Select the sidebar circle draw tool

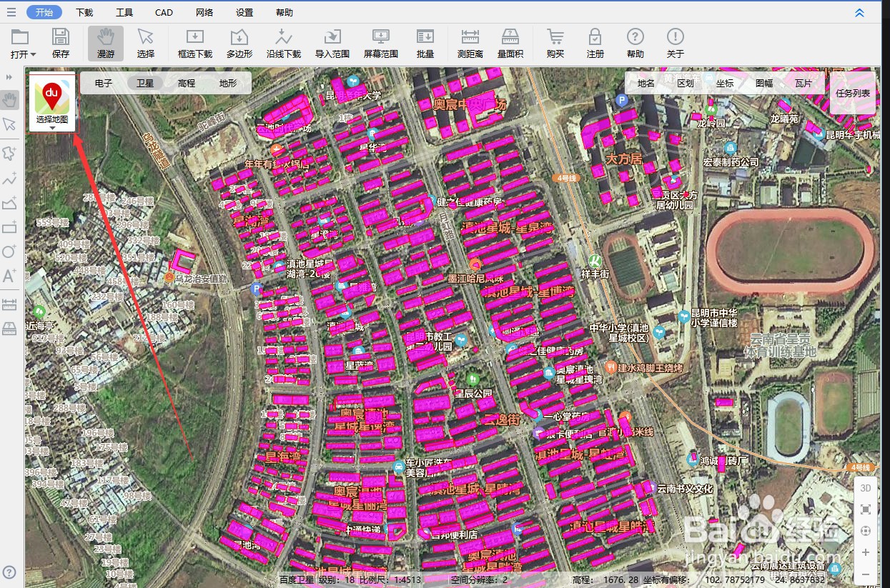coord(10,251)
